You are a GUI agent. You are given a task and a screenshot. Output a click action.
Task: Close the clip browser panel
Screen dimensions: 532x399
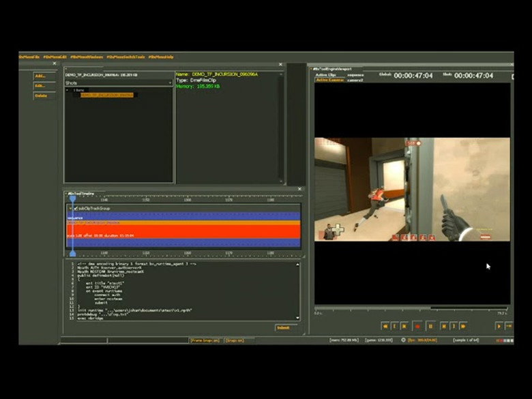coord(280,64)
